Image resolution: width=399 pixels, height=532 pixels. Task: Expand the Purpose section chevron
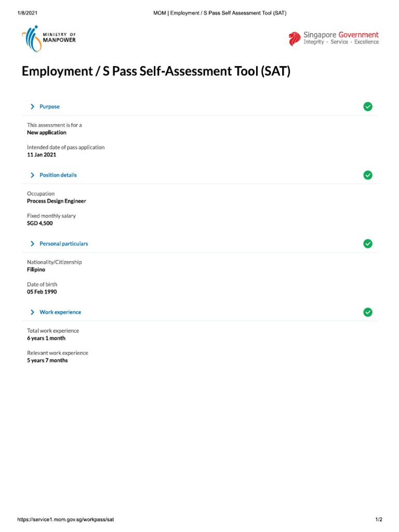click(x=32, y=107)
